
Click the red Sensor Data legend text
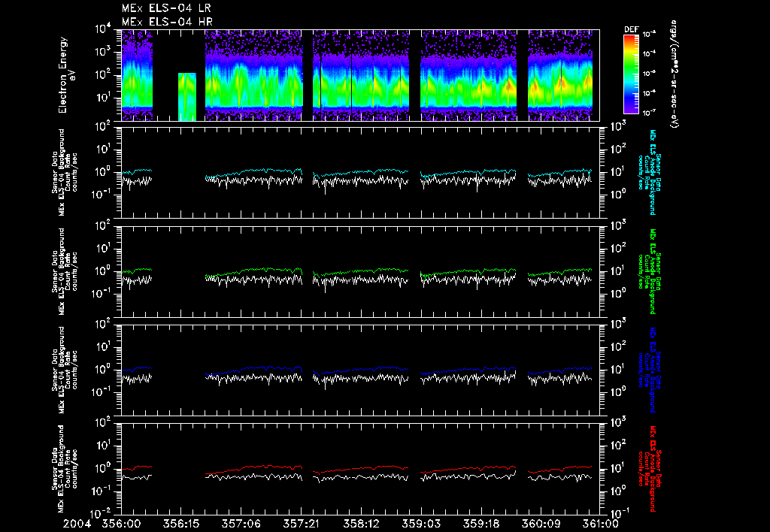649,469
